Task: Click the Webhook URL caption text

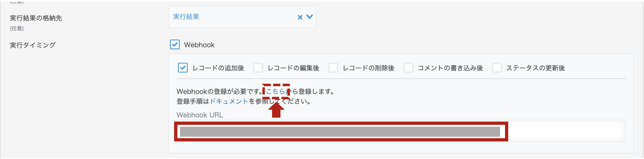Action: click(200, 115)
